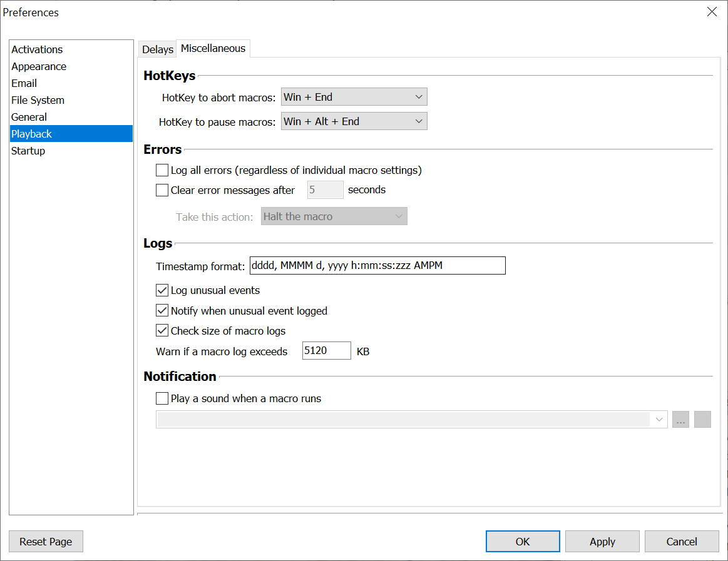
Task: Uncheck Log unusual events
Action: [x=162, y=290]
